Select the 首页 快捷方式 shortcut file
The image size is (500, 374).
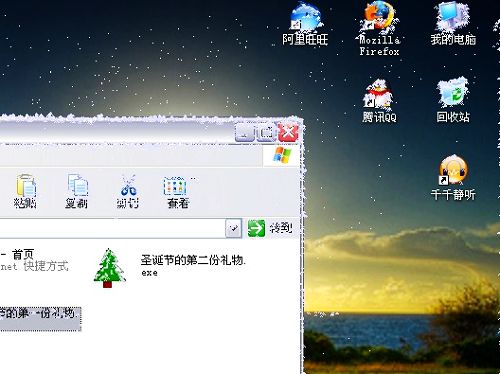pyautogui.click(x=34, y=260)
